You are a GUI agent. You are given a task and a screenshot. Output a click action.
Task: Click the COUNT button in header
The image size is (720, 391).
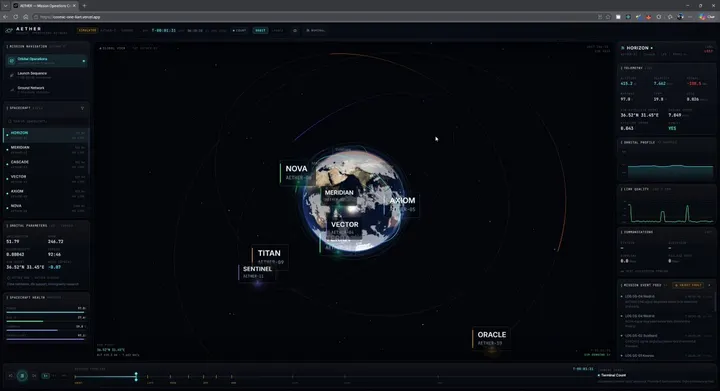239,30
